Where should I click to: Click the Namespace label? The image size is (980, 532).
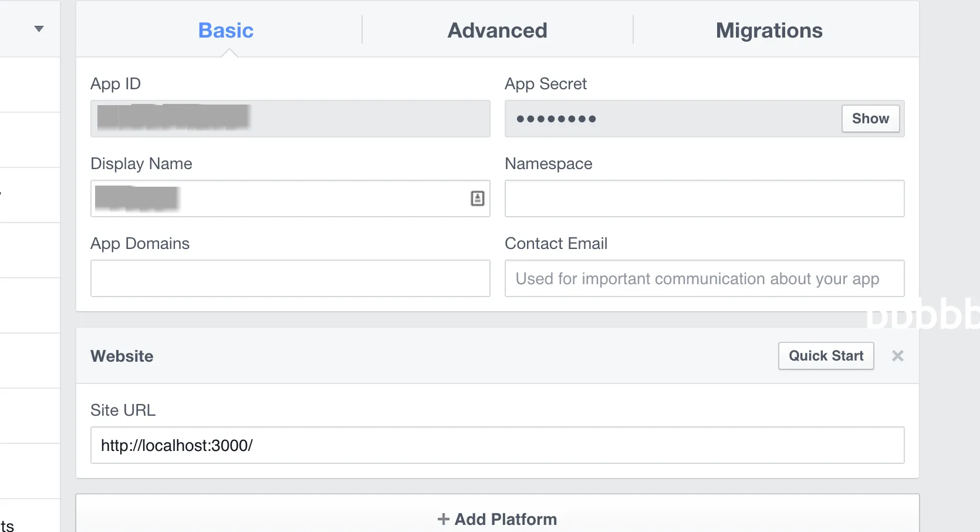pos(548,163)
